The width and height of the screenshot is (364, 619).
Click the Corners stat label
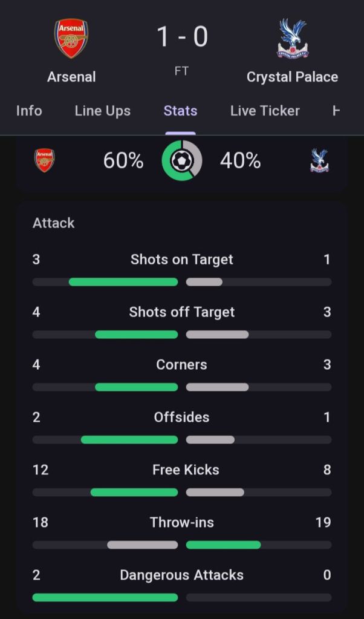181,364
